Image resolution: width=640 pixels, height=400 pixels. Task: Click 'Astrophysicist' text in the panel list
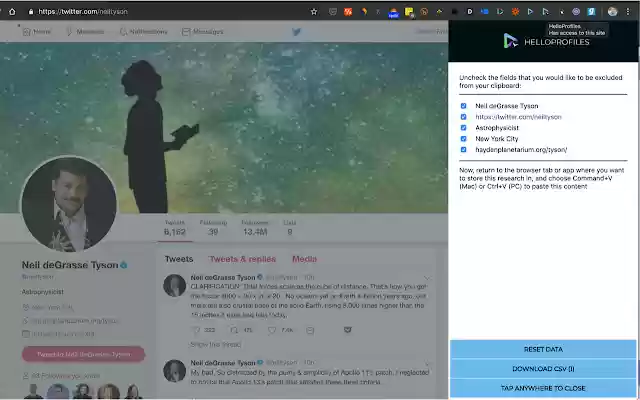pyautogui.click(x=497, y=128)
